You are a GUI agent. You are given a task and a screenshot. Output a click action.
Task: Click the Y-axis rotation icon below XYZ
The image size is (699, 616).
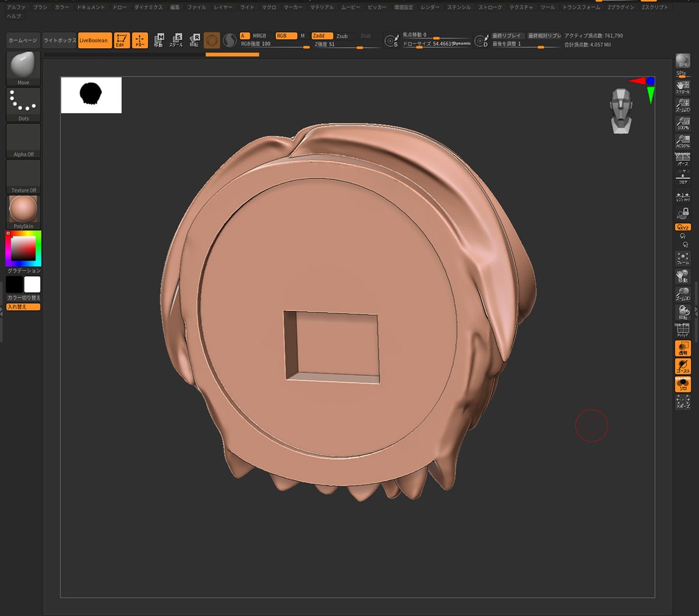tap(683, 237)
